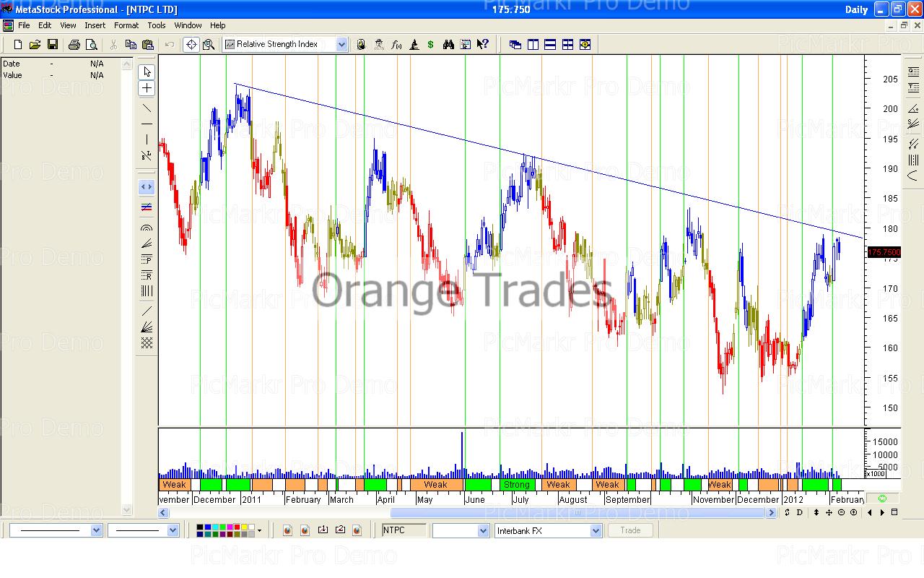Toggle the highlighted left-right arrows tool
Image resolution: width=924 pixels, height=578 pixels.
coord(147,187)
